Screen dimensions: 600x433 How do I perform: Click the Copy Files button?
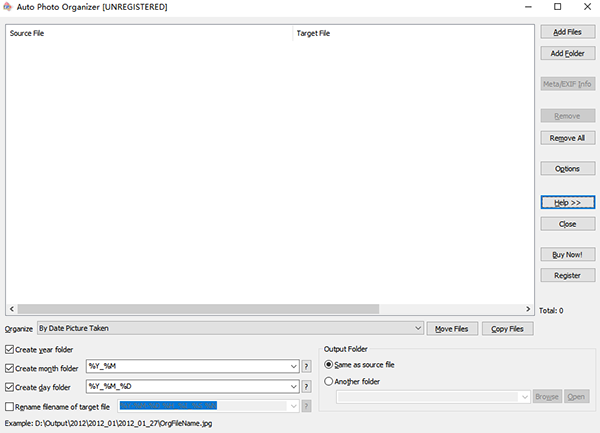click(x=507, y=329)
